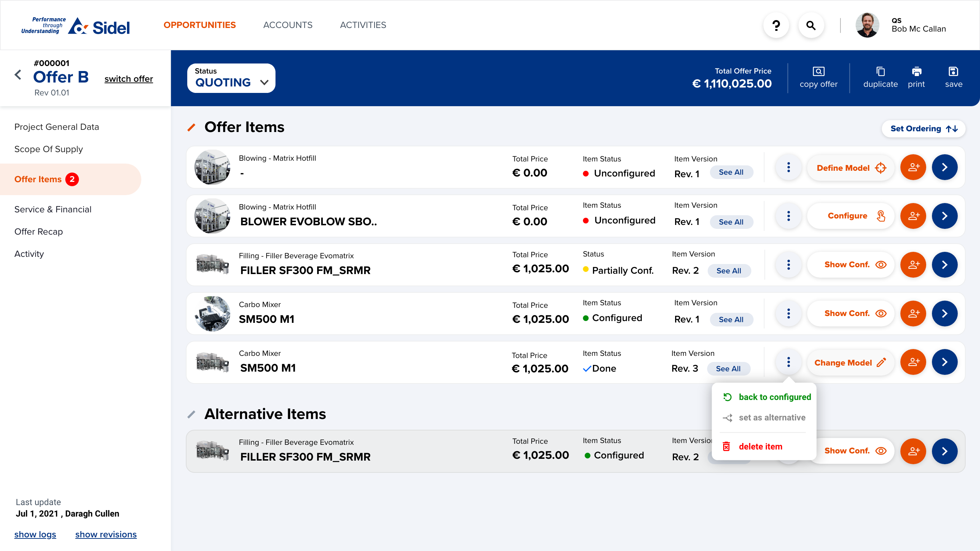980x551 pixels.
Task: Click the switch offer link
Action: tap(128, 79)
